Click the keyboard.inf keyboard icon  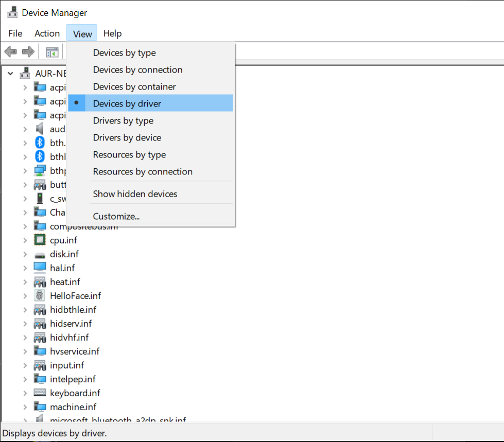40,393
